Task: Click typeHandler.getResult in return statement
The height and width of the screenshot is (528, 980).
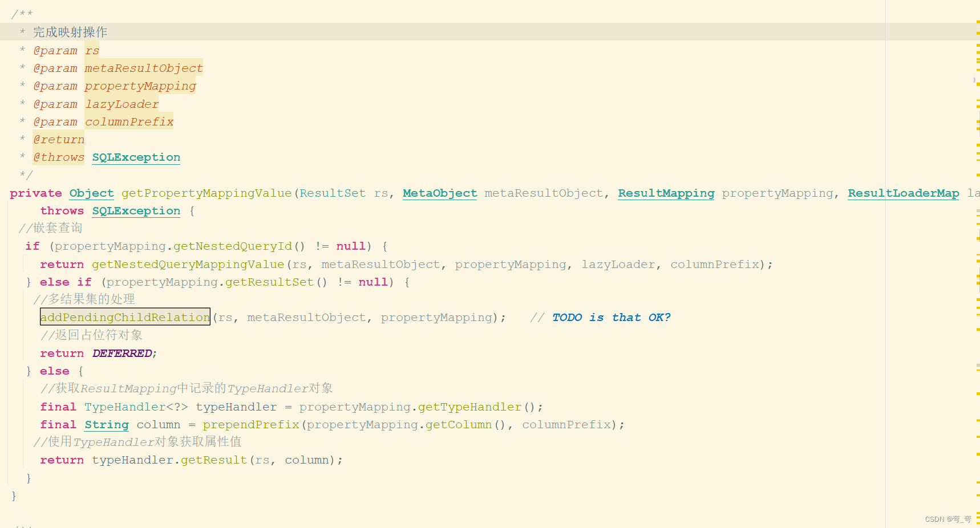Action: pos(169,460)
